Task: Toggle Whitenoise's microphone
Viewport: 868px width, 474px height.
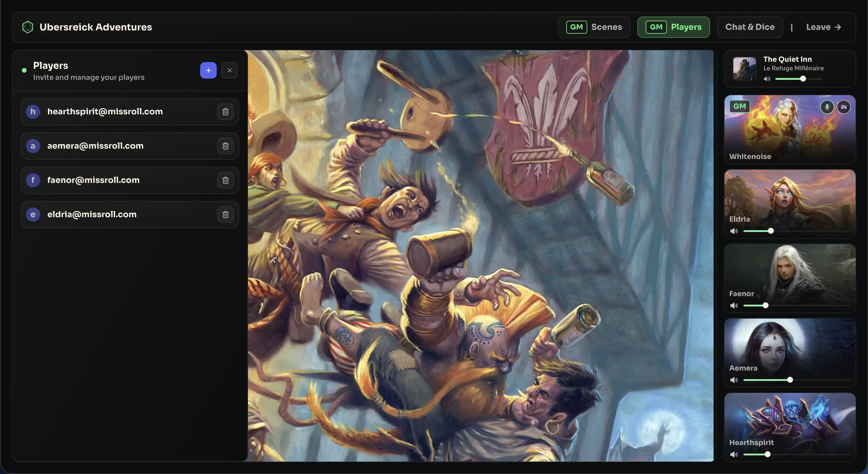Action: click(x=827, y=107)
